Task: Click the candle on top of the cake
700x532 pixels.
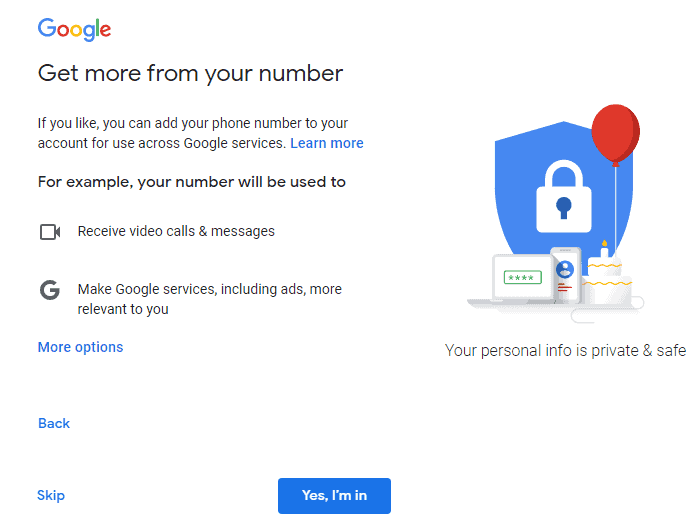Action: pos(604,249)
